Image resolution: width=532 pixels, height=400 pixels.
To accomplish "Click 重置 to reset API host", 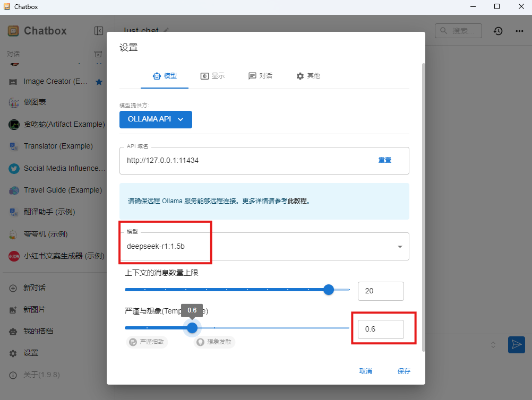I will tap(385, 160).
